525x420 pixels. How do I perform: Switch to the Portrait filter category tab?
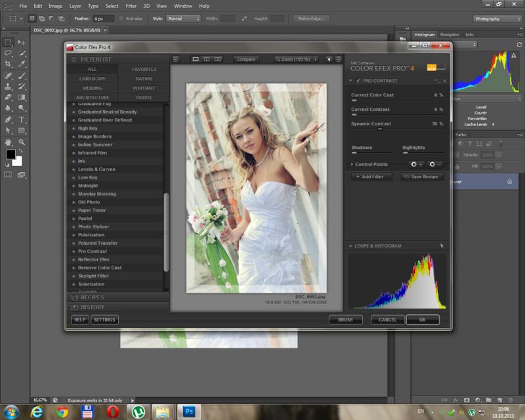click(x=144, y=88)
